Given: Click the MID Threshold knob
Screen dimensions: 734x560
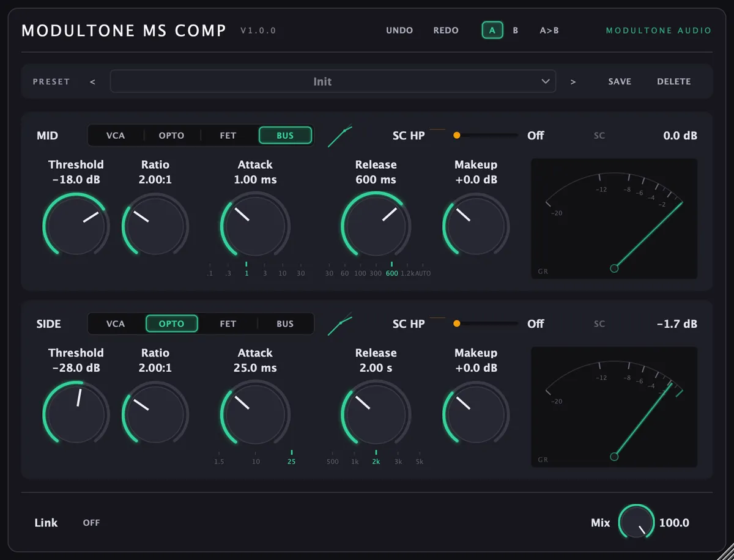Looking at the screenshot, I should [x=76, y=224].
